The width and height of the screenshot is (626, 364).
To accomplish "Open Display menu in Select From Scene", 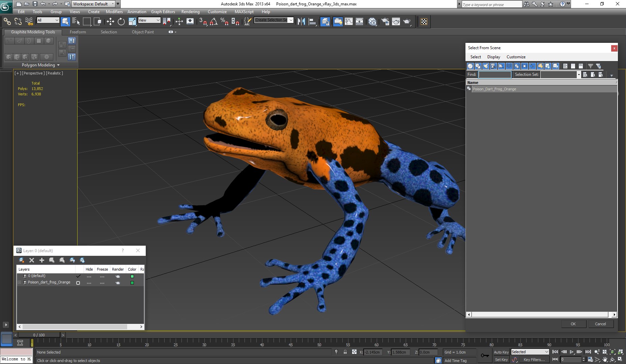I will (x=493, y=57).
